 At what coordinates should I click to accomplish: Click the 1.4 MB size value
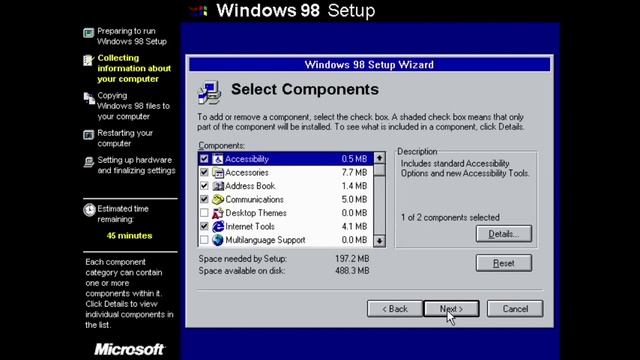tap(354, 186)
